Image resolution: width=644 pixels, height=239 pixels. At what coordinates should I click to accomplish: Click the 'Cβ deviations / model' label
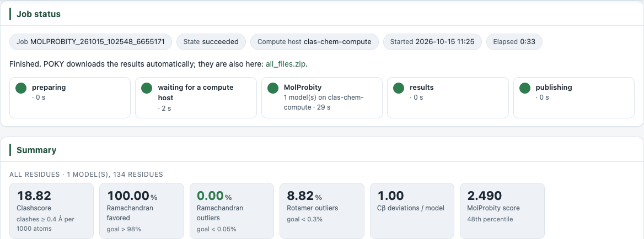(411, 208)
